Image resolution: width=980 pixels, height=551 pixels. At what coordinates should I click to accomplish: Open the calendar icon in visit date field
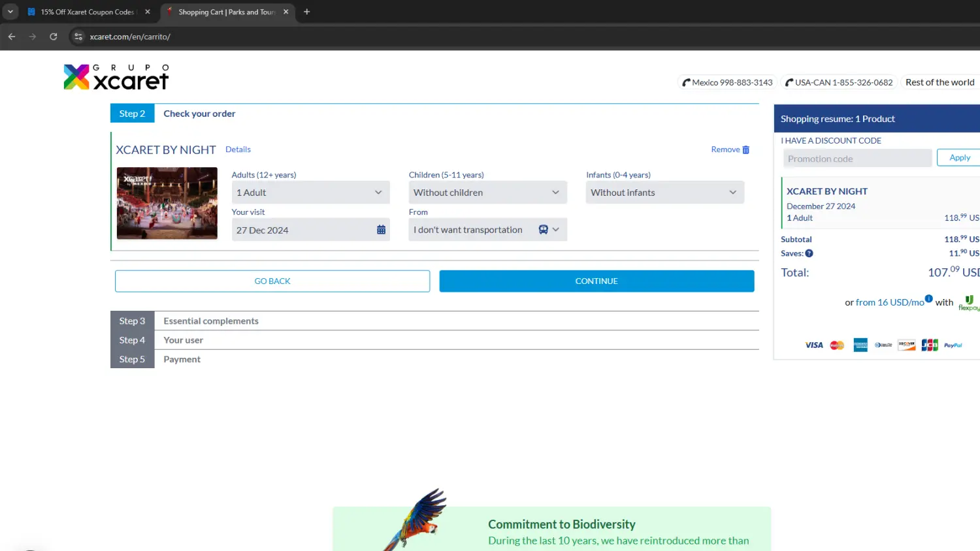point(381,230)
